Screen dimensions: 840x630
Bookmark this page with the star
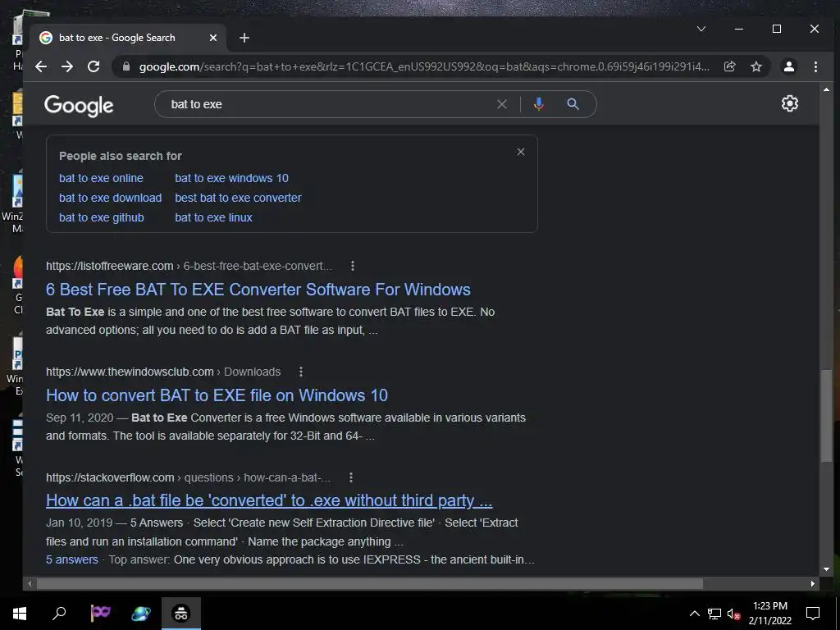[756, 66]
